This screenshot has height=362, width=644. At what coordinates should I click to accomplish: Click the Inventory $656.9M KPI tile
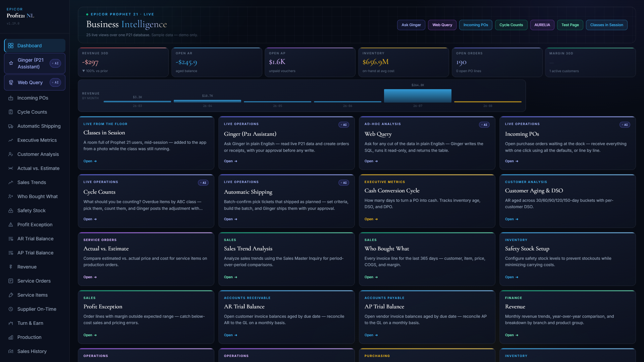click(404, 62)
